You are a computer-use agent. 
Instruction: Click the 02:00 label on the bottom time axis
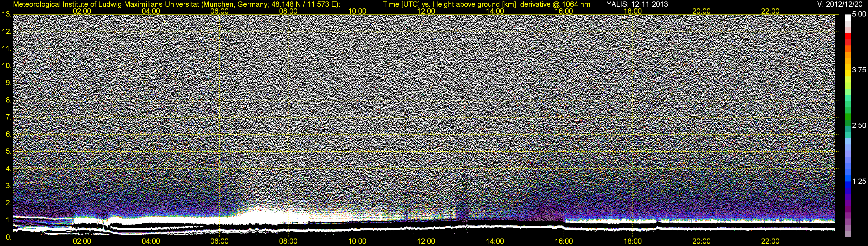click(82, 242)
